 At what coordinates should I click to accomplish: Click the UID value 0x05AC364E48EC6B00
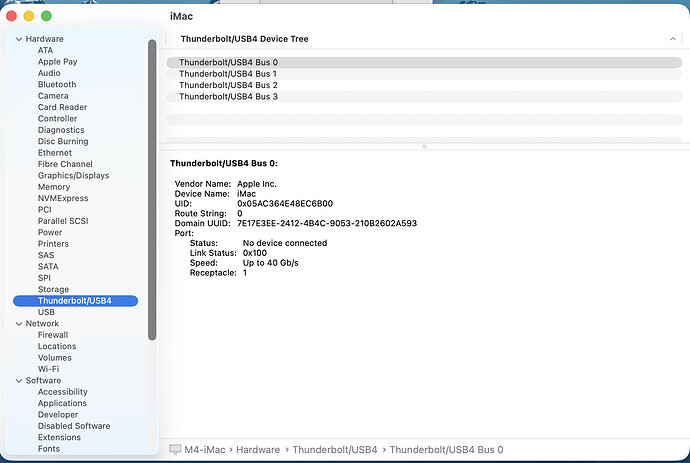click(x=285, y=204)
